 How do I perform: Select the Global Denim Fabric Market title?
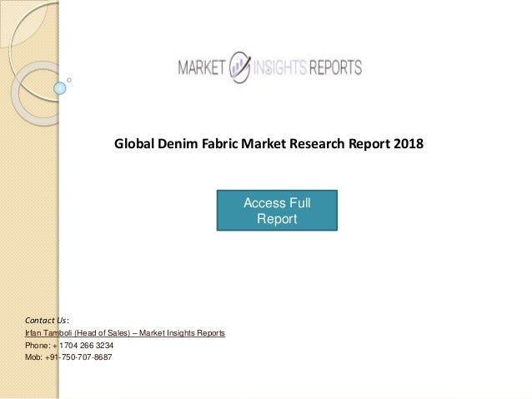coord(269,144)
